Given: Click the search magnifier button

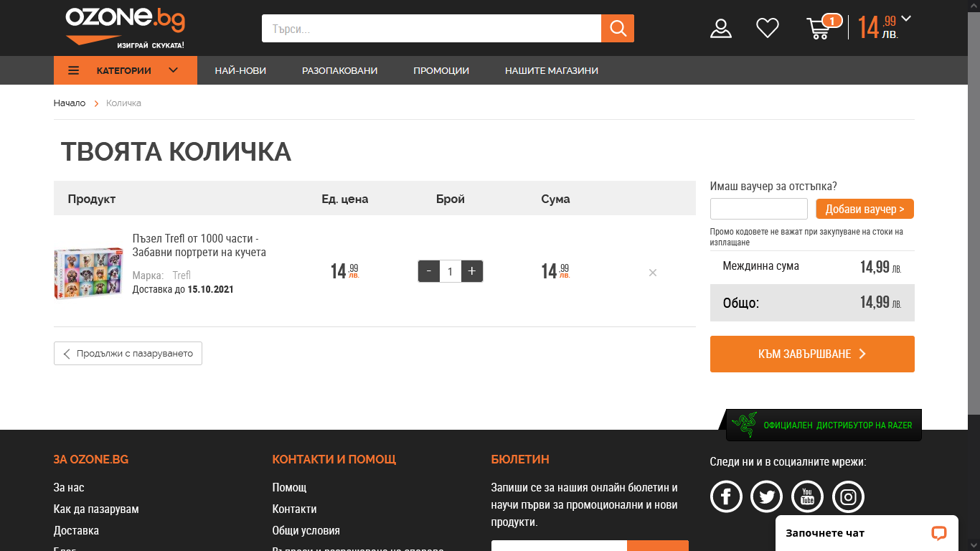Looking at the screenshot, I should pos(617,29).
